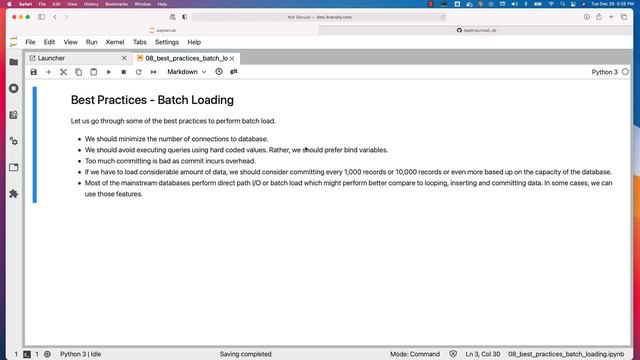
Task: Insert a cell below with plus icon
Action: [x=48, y=72]
